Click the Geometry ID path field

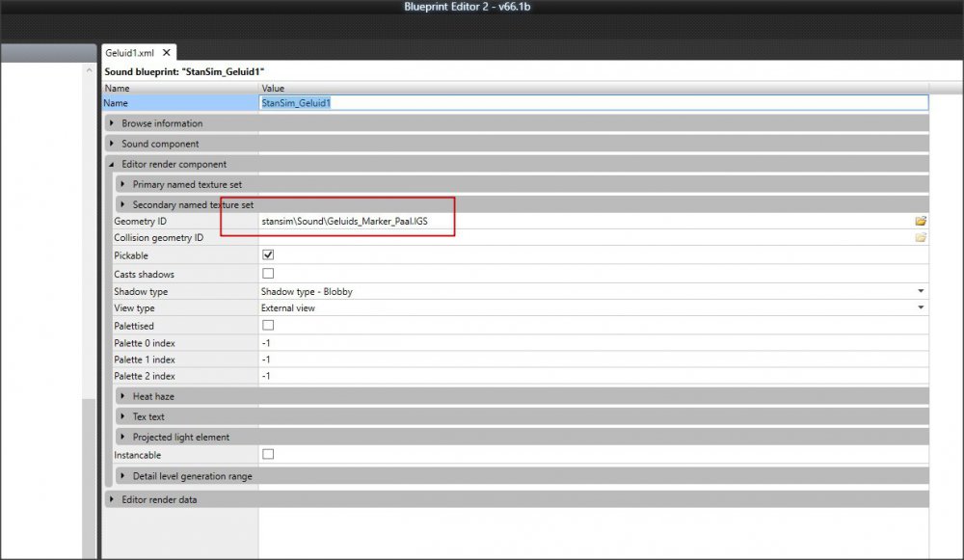(578, 221)
